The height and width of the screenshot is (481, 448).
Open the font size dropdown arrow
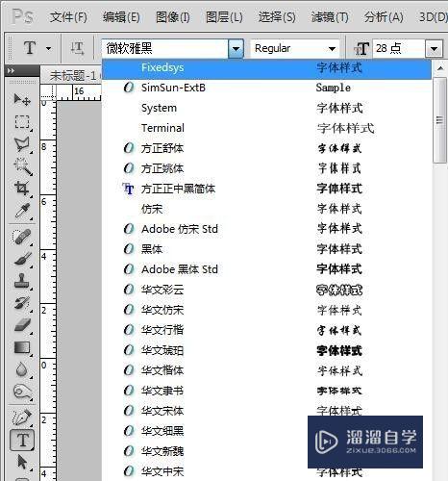pyautogui.click(x=434, y=49)
